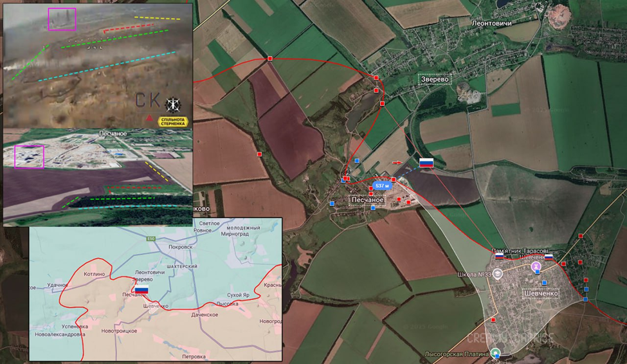This screenshot has width=627, height=364.
Task: Select the purple Пам'ятник Тарасові Шевченко marker
Action: click(x=536, y=266)
